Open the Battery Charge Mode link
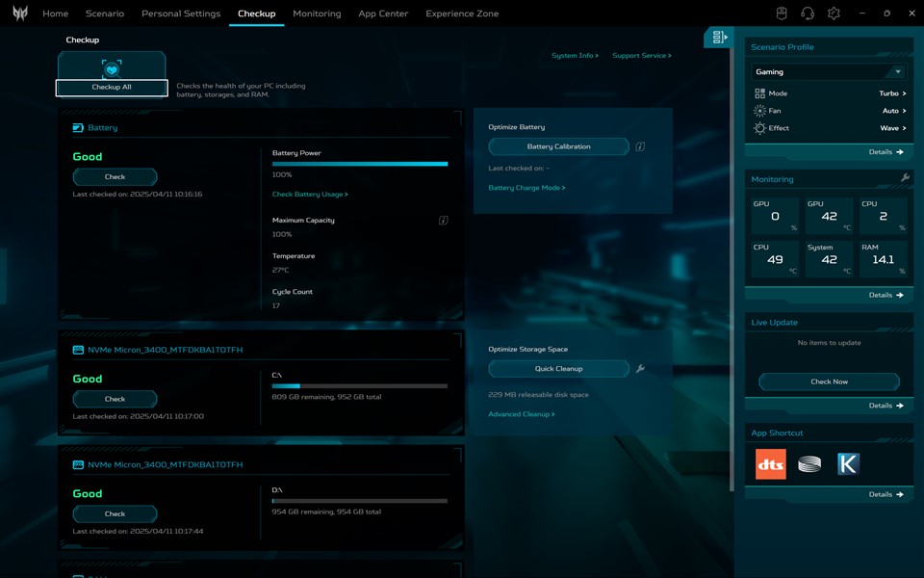This screenshot has width=924, height=578. point(526,188)
